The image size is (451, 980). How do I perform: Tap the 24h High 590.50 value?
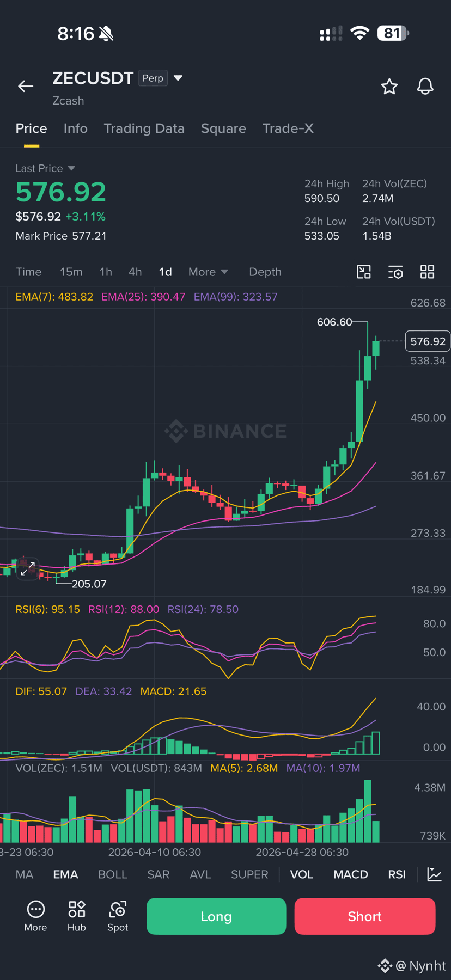(x=322, y=198)
